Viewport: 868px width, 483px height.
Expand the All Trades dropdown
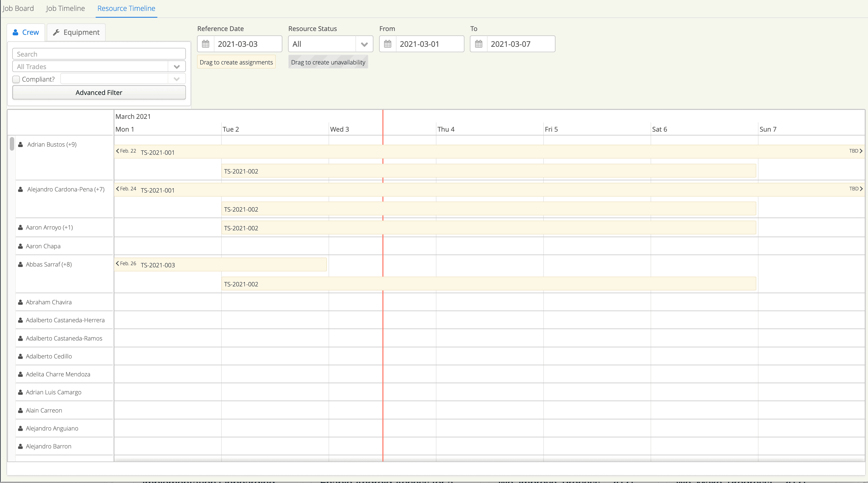point(177,66)
